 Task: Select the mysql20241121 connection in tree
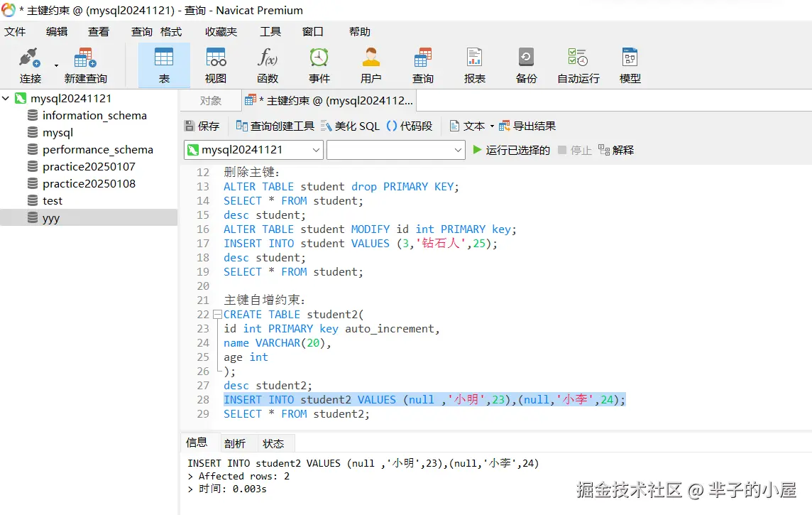(x=70, y=99)
